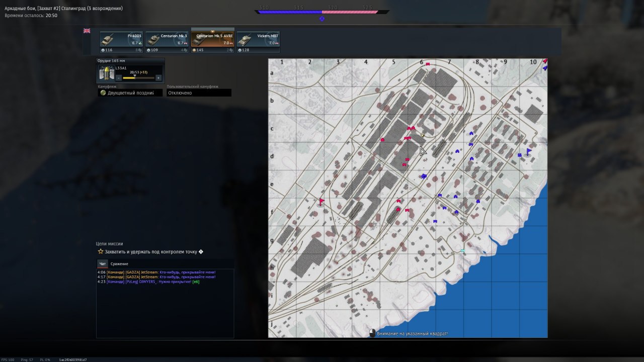Click the mission objective star icon
644x362 pixels.
[x=101, y=251]
